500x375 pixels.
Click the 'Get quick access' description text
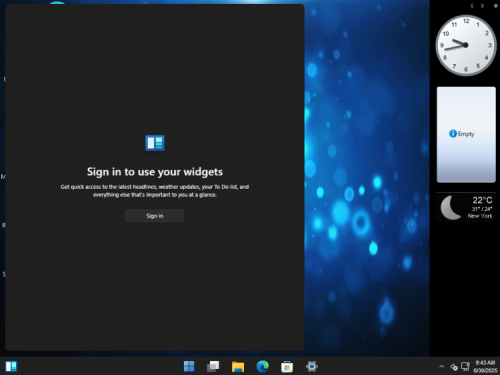[155, 191]
